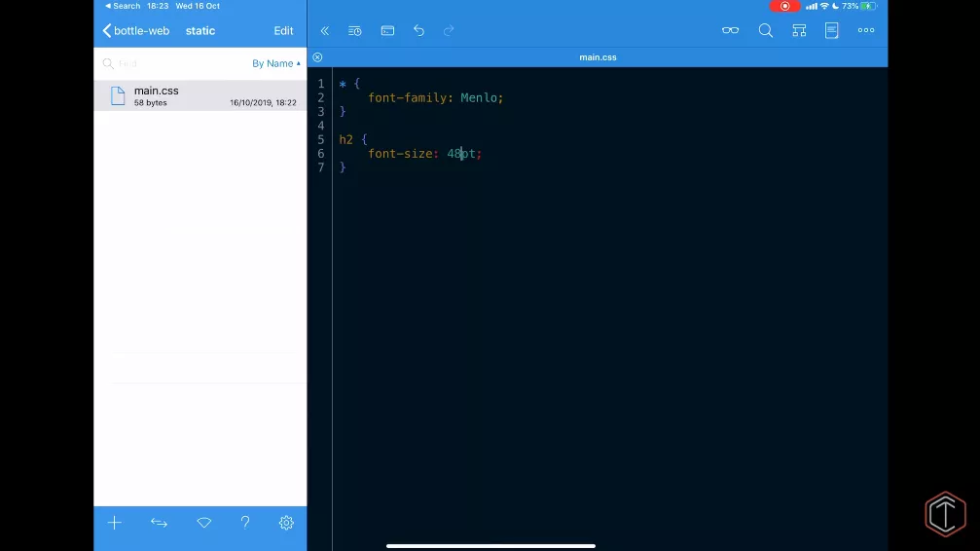This screenshot has height=551, width=980.
Task: Go back to bottle-web folder
Action: pyautogui.click(x=136, y=30)
